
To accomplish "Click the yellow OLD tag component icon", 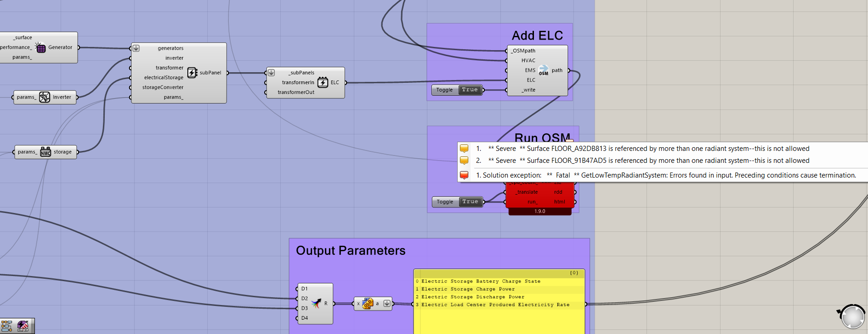I will click(368, 303).
